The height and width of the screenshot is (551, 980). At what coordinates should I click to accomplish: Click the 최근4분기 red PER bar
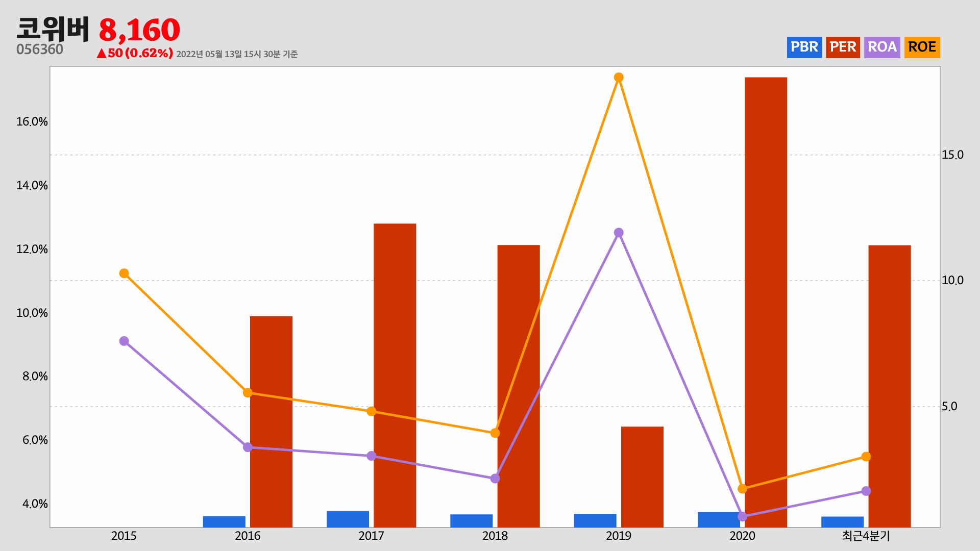click(890, 386)
